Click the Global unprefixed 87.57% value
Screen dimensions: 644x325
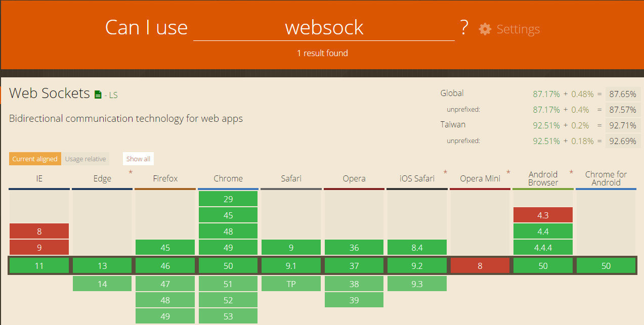click(622, 110)
